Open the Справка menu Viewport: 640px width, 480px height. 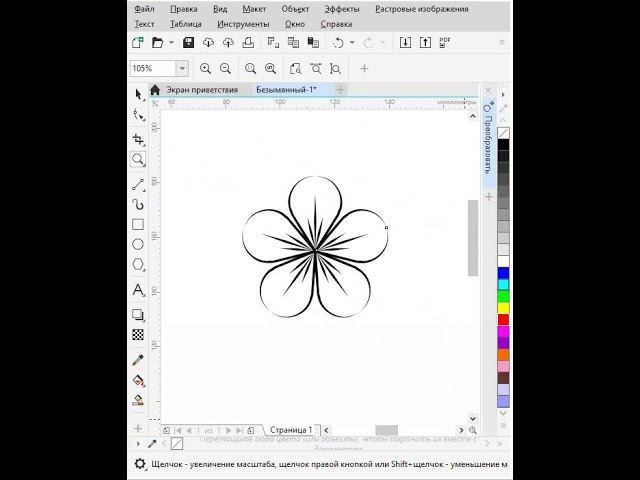(x=336, y=24)
